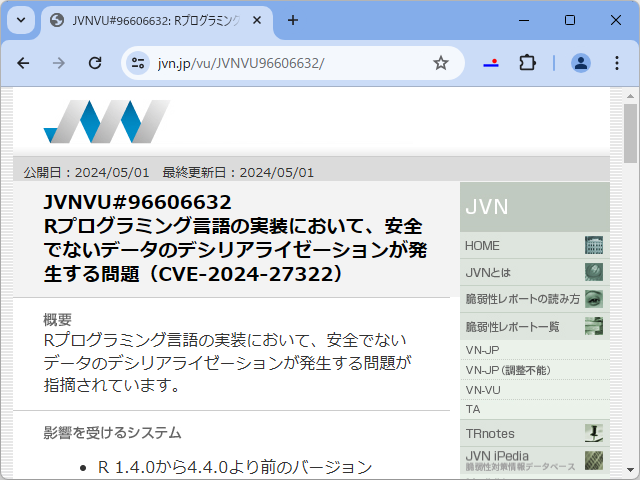This screenshot has width=640, height=480.
Task: Open the Extensions puzzle menu
Action: (527, 63)
